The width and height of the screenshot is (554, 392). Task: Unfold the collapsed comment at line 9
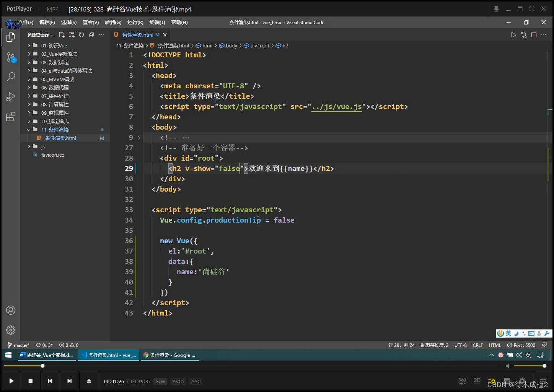(x=139, y=137)
